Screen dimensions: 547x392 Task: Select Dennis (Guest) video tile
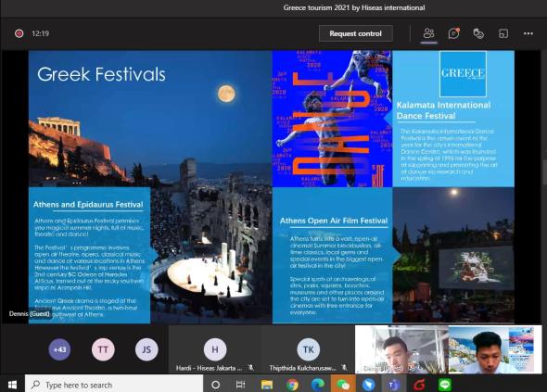401,349
